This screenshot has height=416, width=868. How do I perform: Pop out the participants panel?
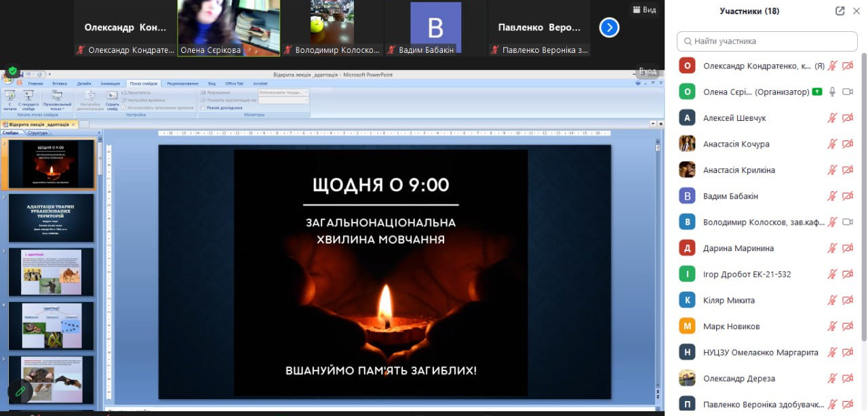click(x=840, y=11)
